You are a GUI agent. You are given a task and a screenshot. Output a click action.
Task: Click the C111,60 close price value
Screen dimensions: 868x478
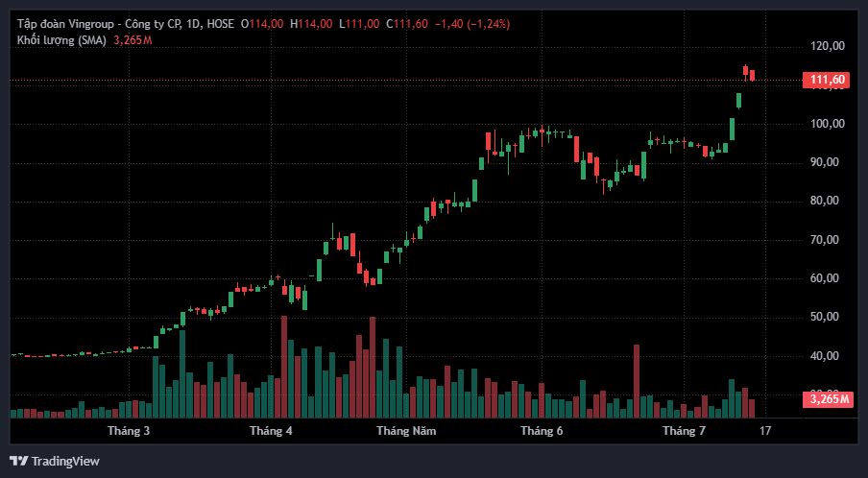click(x=407, y=24)
